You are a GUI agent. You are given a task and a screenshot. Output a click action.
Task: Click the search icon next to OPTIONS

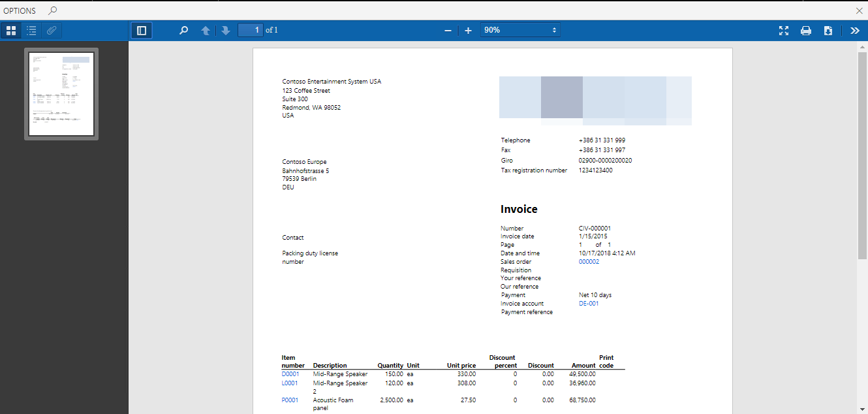pos(53,10)
